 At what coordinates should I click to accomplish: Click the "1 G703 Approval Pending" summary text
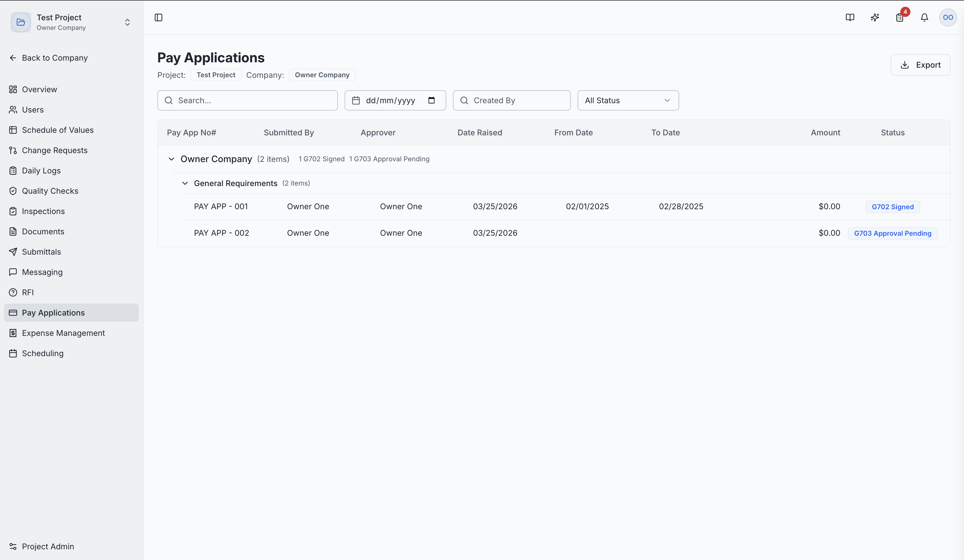pos(389,159)
